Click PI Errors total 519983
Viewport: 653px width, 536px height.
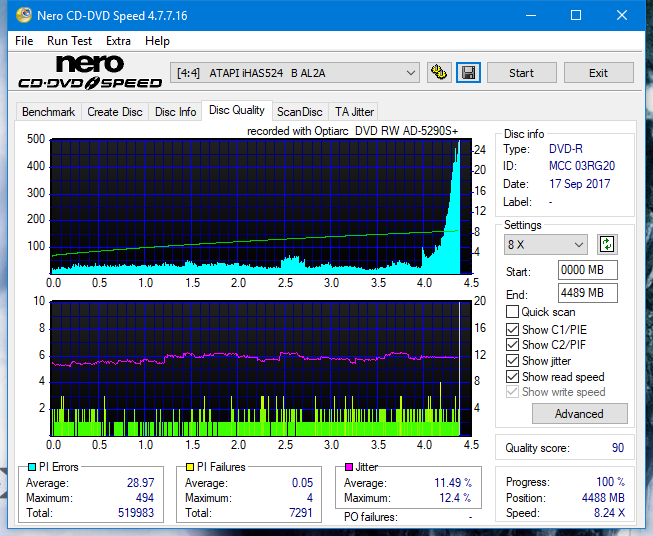pyautogui.click(x=136, y=513)
